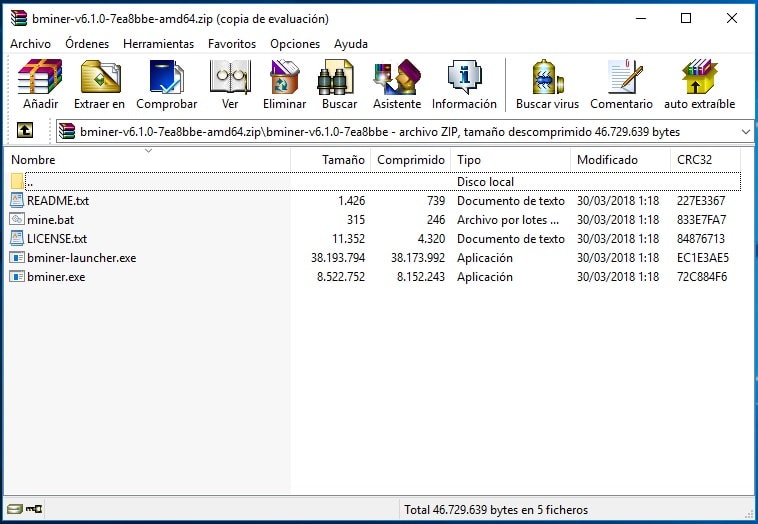This screenshot has height=524, width=758.
Task: Click CRC32 value 72C884F6
Action: click(x=702, y=277)
